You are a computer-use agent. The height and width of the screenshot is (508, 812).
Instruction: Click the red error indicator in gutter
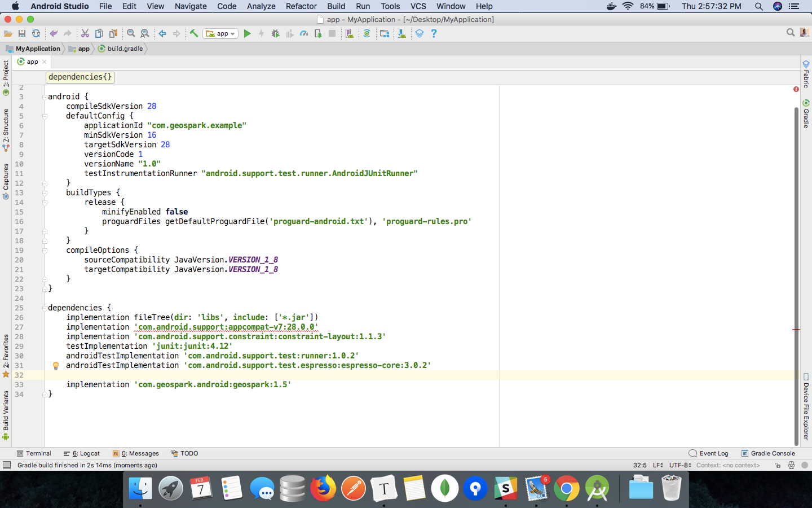point(796,89)
